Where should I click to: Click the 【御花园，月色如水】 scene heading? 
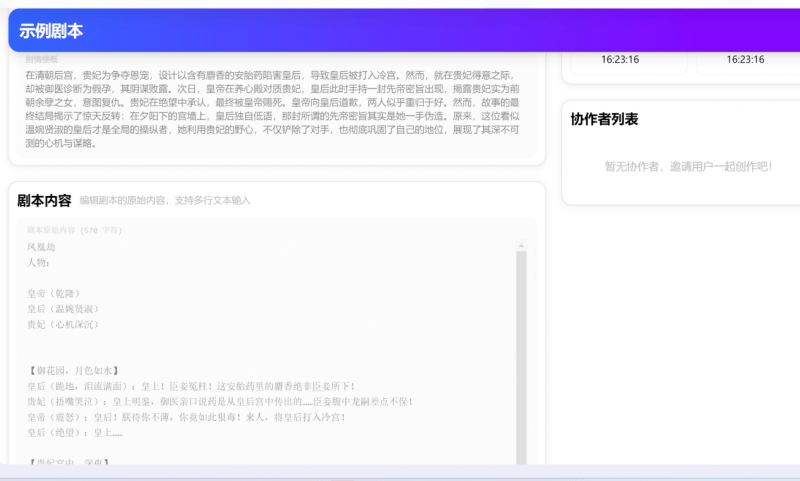76,370
